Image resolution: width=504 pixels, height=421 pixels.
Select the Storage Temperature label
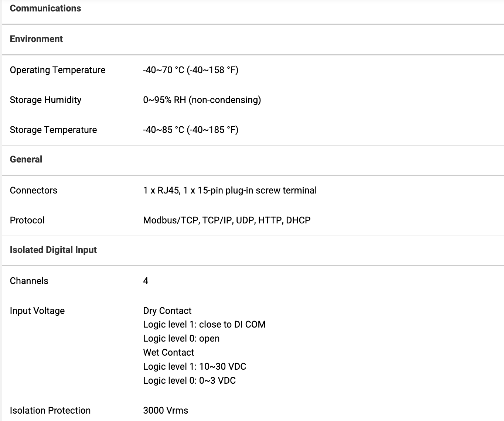click(x=53, y=130)
